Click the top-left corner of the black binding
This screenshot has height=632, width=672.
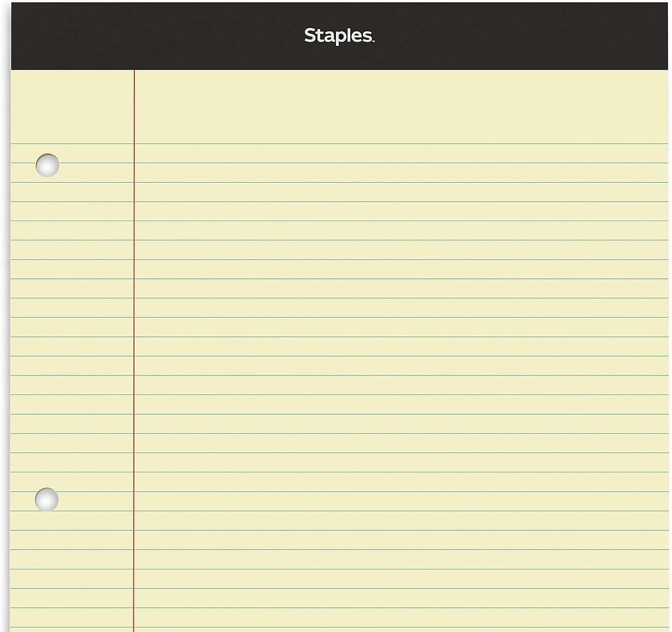pyautogui.click(x=13, y=4)
